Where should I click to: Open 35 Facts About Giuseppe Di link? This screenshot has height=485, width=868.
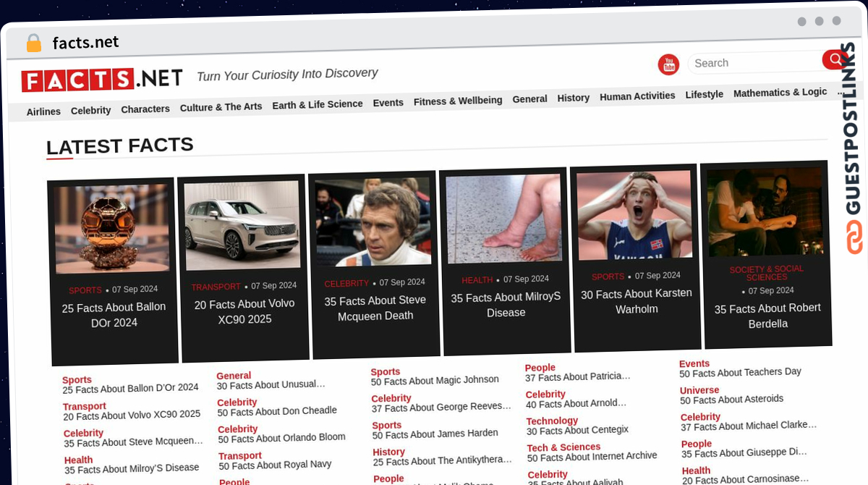744,452
